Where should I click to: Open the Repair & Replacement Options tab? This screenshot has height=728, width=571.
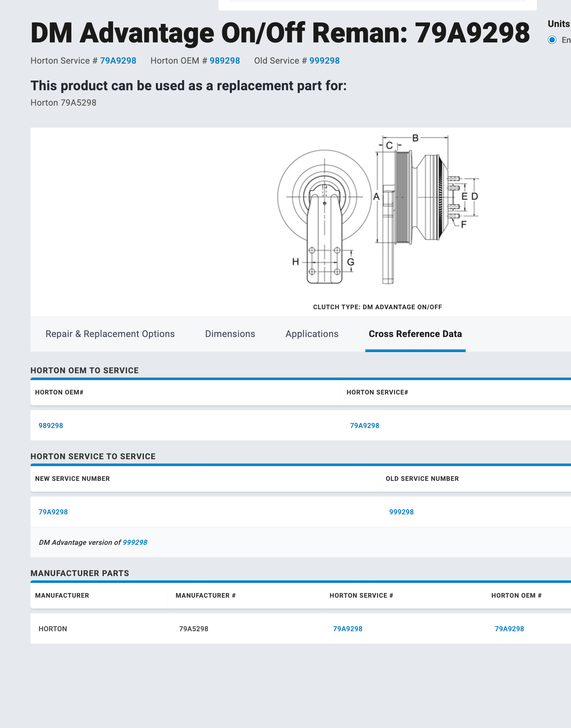[110, 334]
